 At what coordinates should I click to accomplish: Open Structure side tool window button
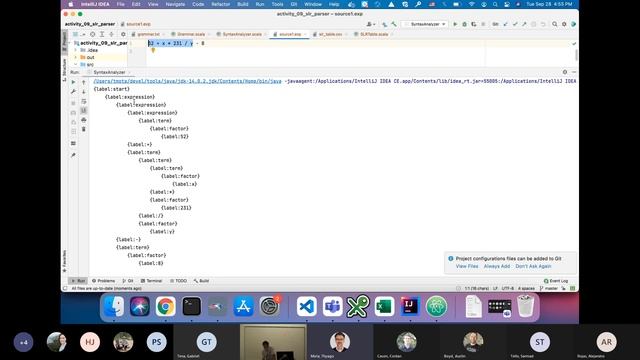click(x=64, y=69)
